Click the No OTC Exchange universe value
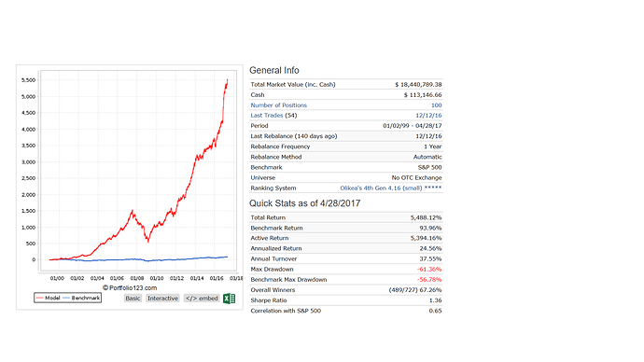Screen dimensions: 644x362 (416, 177)
